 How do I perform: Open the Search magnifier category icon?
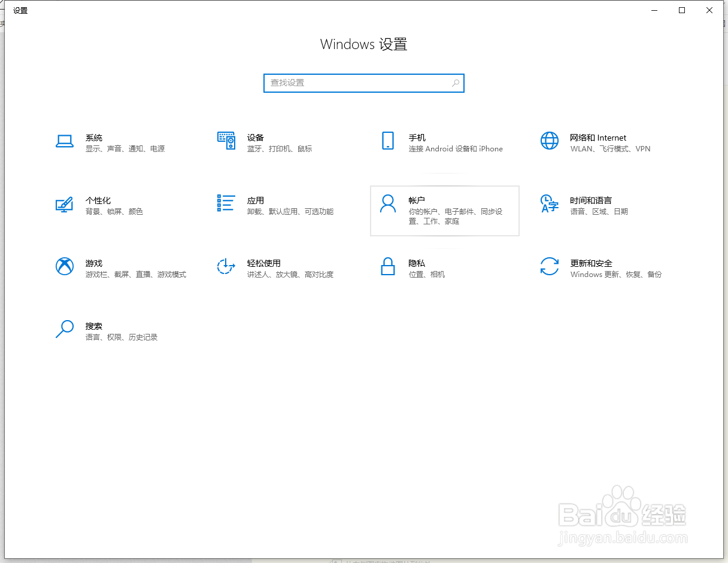(64, 329)
